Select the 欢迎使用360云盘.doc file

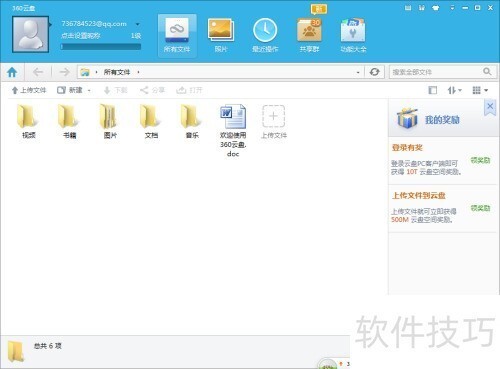[x=233, y=130]
